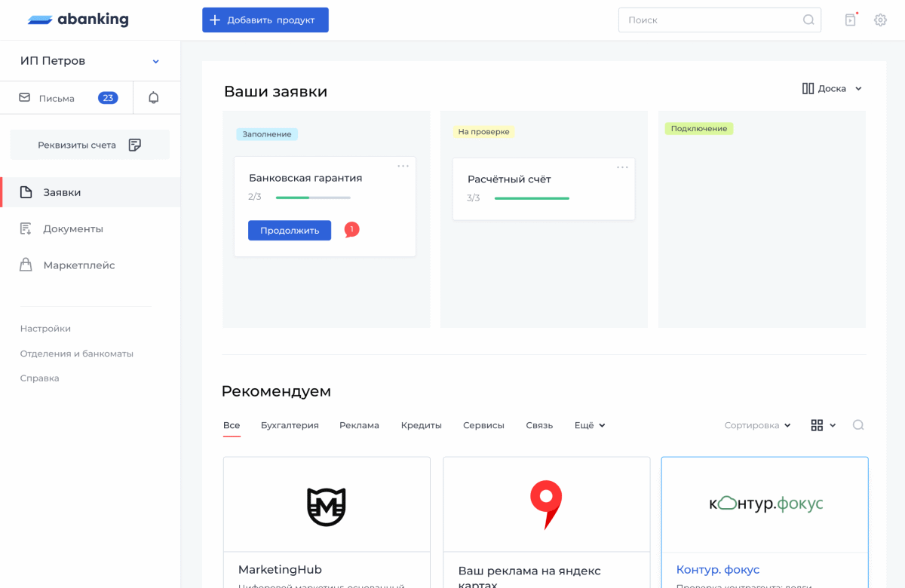The width and height of the screenshot is (905, 588).
Task: Open the Банковская гарантия card menu dots
Action: coord(403,166)
